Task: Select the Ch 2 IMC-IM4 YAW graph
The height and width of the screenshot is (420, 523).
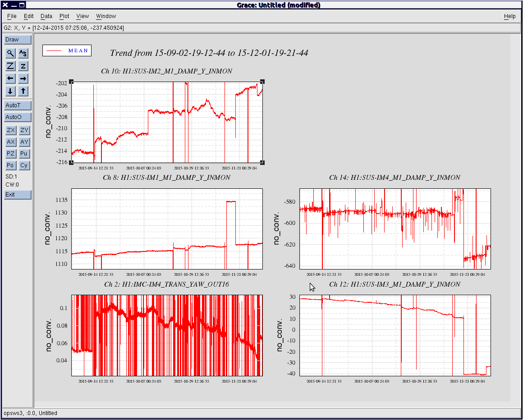Action: pyautogui.click(x=167, y=335)
